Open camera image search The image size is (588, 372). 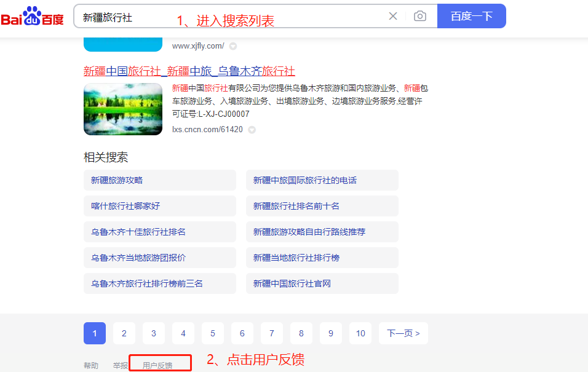[x=419, y=16]
